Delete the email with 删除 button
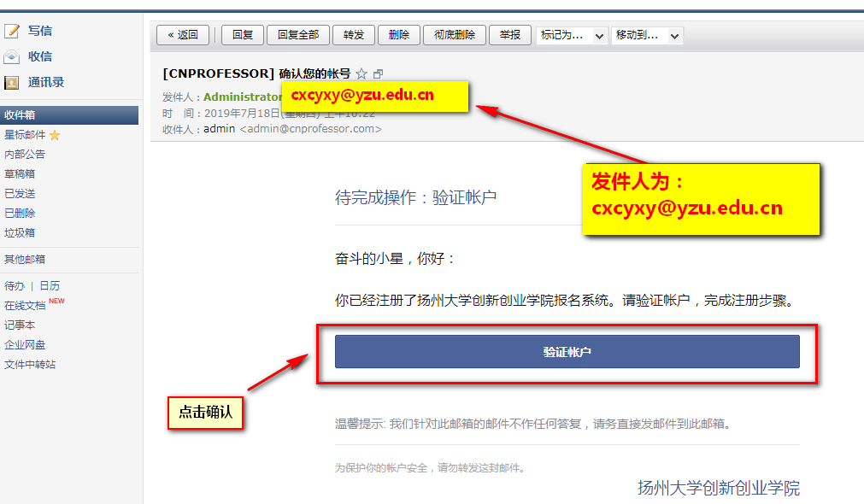864x504 pixels. click(398, 35)
